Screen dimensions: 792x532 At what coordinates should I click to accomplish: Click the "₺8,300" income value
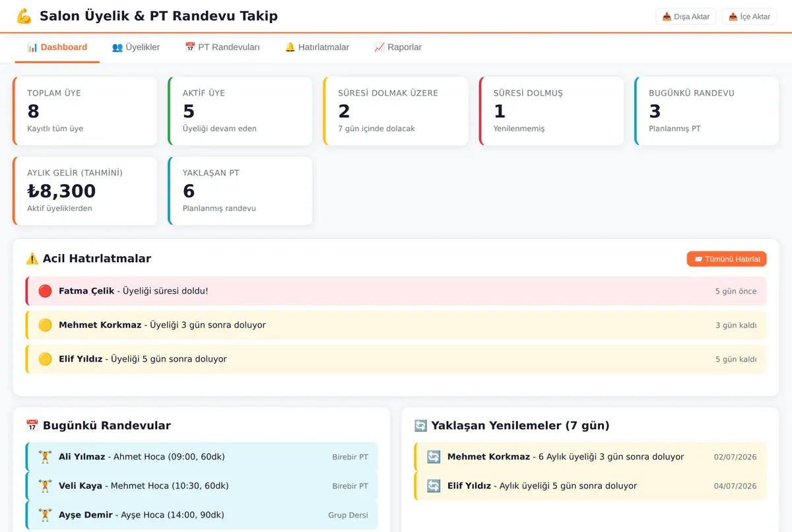61,191
